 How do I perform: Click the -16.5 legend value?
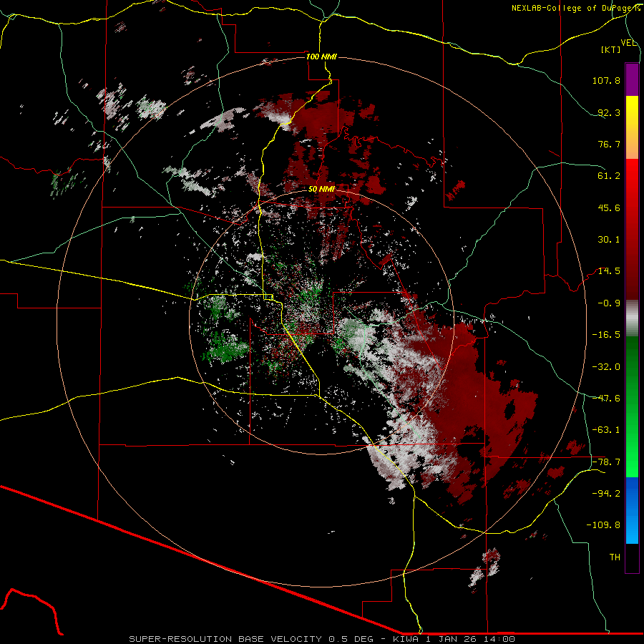point(606,335)
